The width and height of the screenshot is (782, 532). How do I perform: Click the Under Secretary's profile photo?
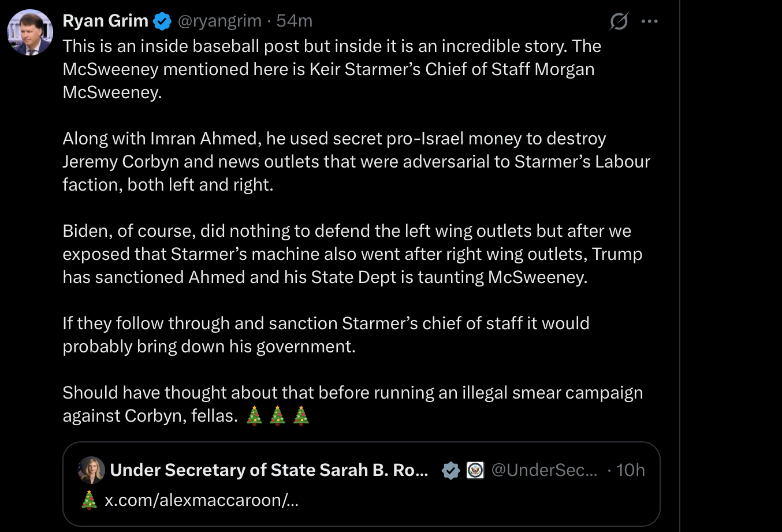coord(91,470)
